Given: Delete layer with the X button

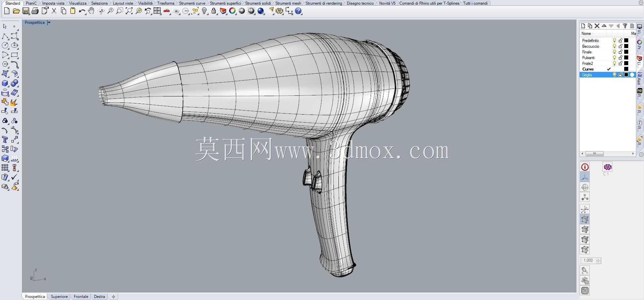Looking at the screenshot, I should pos(597,26).
